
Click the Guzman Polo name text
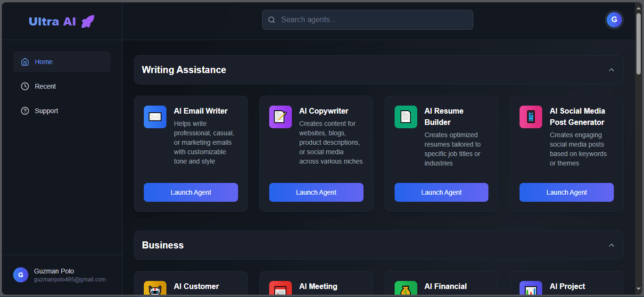[x=54, y=271]
